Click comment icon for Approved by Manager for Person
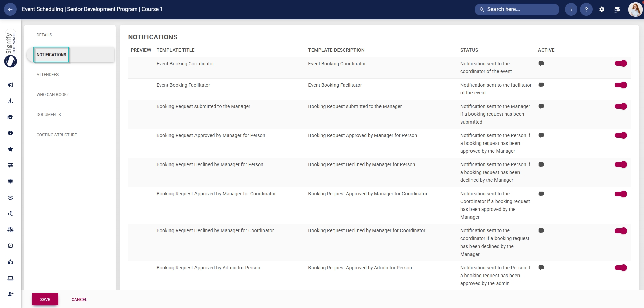The width and height of the screenshot is (644, 308). tap(541, 135)
